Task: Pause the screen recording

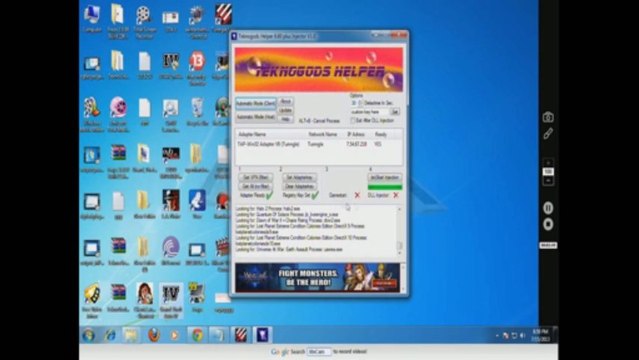Action: coord(548,208)
